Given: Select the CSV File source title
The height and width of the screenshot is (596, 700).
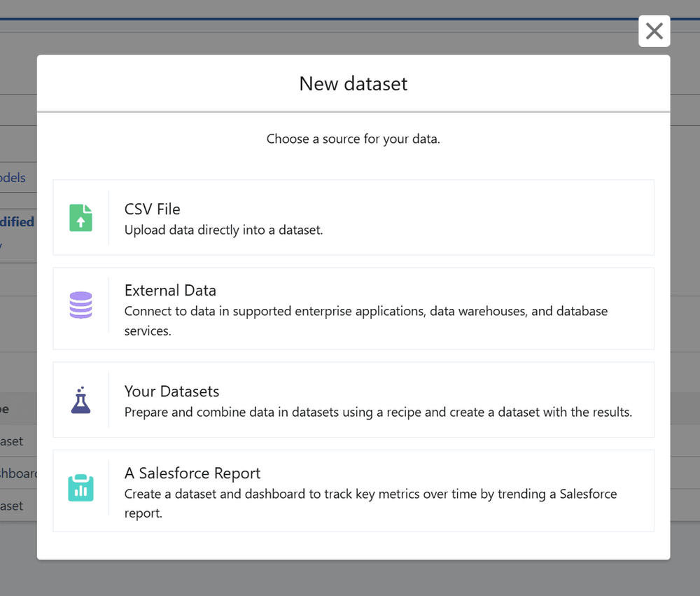Looking at the screenshot, I should (x=152, y=209).
